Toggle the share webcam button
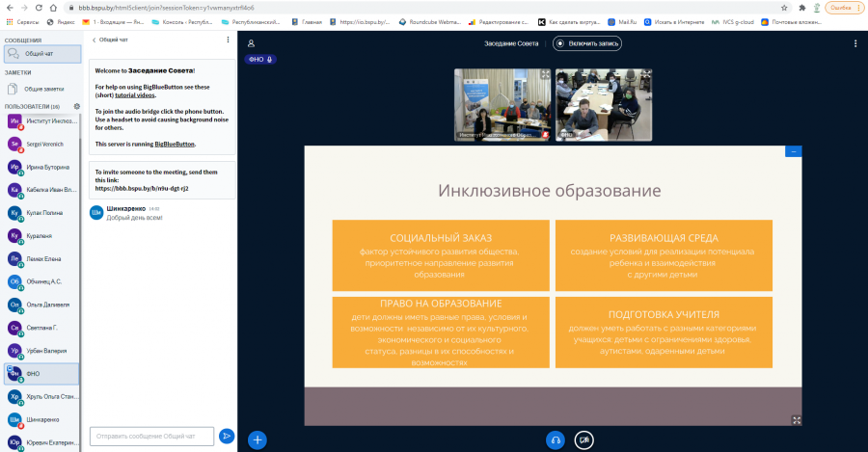Image resolution: width=868 pixels, height=452 pixels. 584,439
